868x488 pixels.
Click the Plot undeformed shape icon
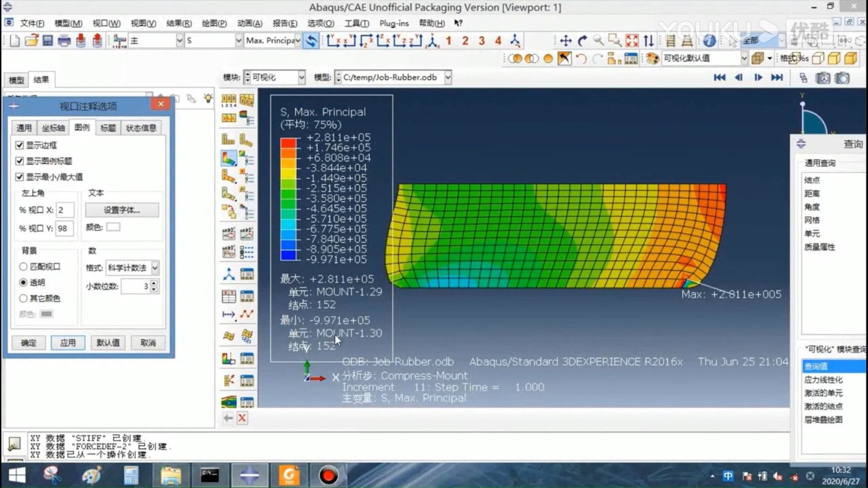pos(228,139)
